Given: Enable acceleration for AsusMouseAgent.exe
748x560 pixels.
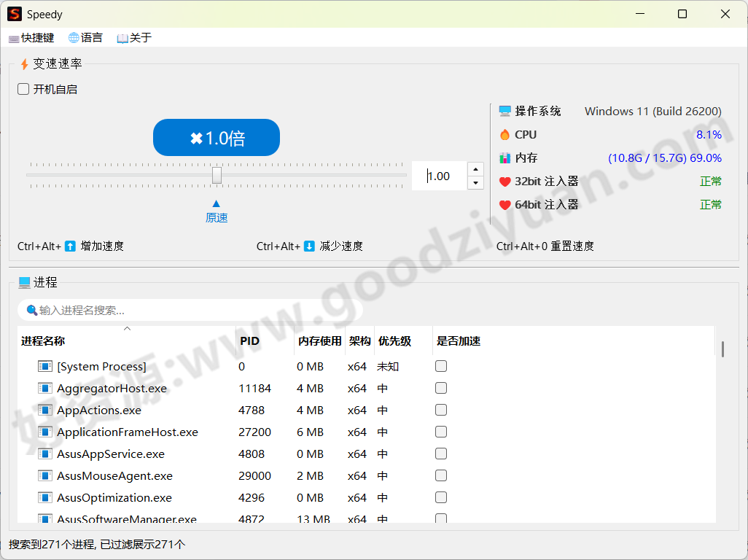Looking at the screenshot, I should pos(441,475).
